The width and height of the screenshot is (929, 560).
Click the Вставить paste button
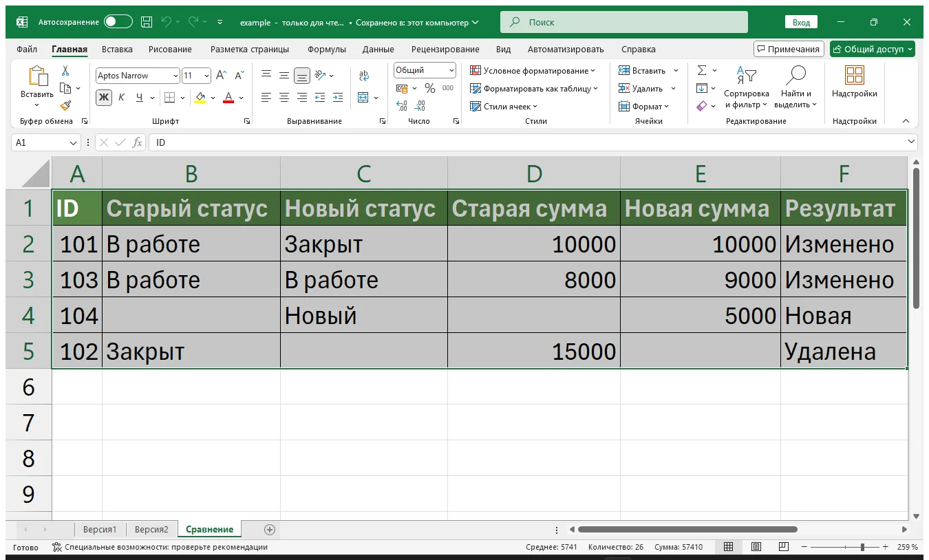point(37,87)
